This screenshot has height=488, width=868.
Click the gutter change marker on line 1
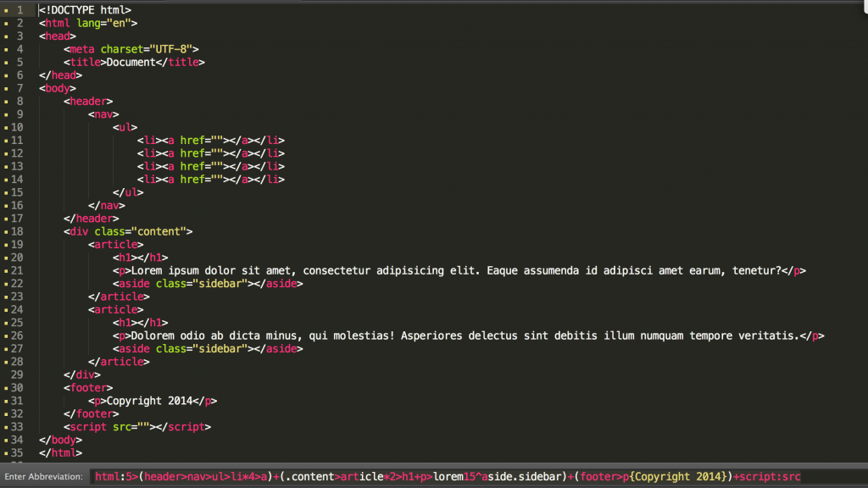(x=6, y=10)
